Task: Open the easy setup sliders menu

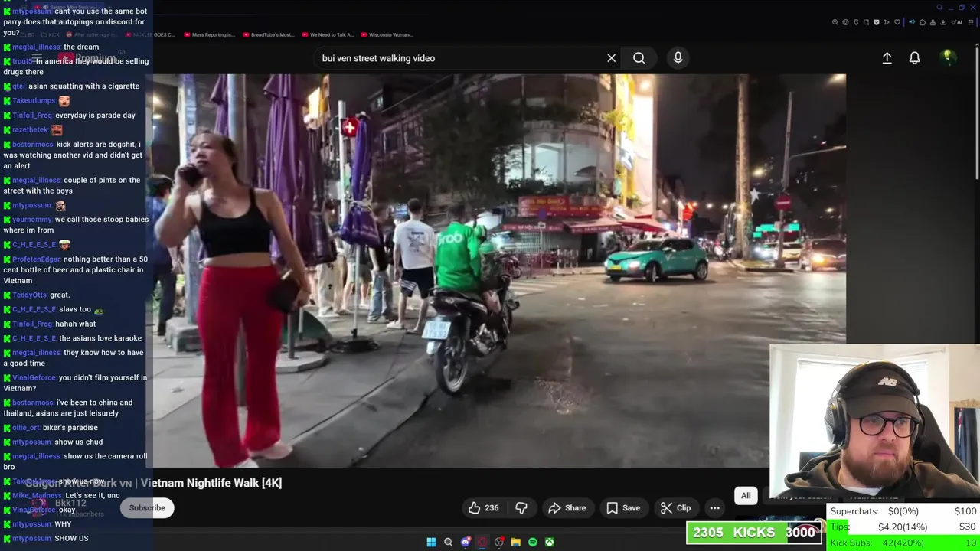Action: click(x=971, y=22)
